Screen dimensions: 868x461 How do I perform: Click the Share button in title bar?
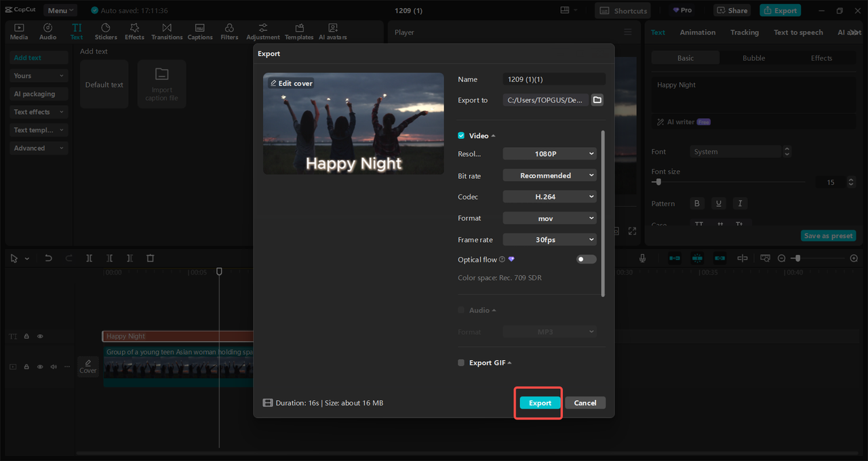click(x=732, y=10)
